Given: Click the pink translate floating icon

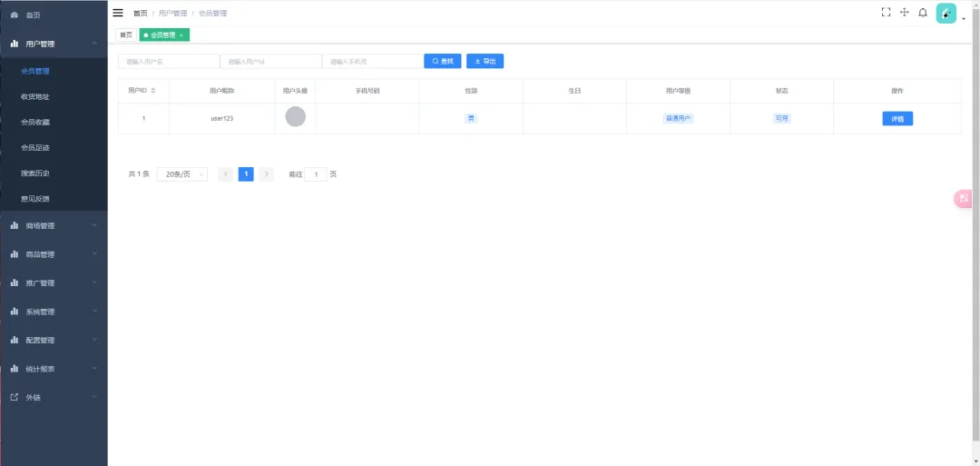Looking at the screenshot, I should pos(964,199).
